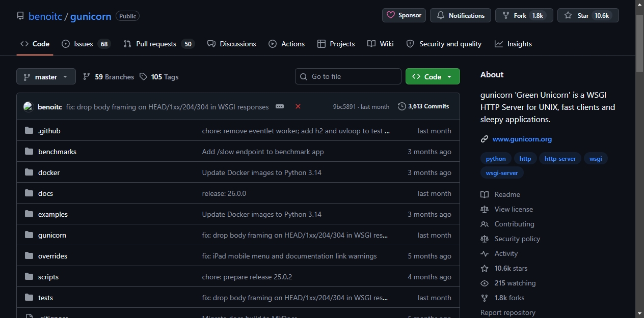Click the Sponsor heart button
644x318 pixels.
pos(404,15)
